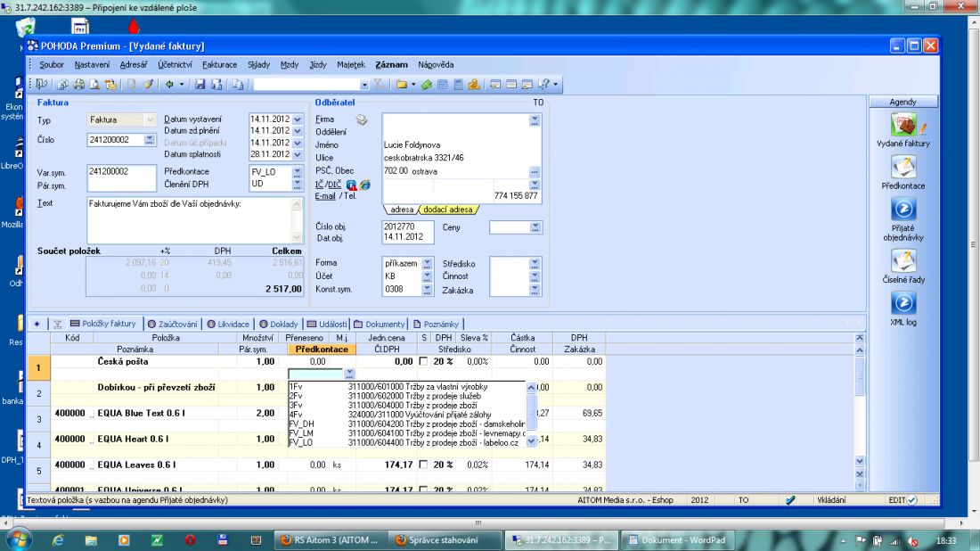The width and height of the screenshot is (980, 551).
Task: Open Dokument - WordPad from taskbar
Action: tap(677, 539)
